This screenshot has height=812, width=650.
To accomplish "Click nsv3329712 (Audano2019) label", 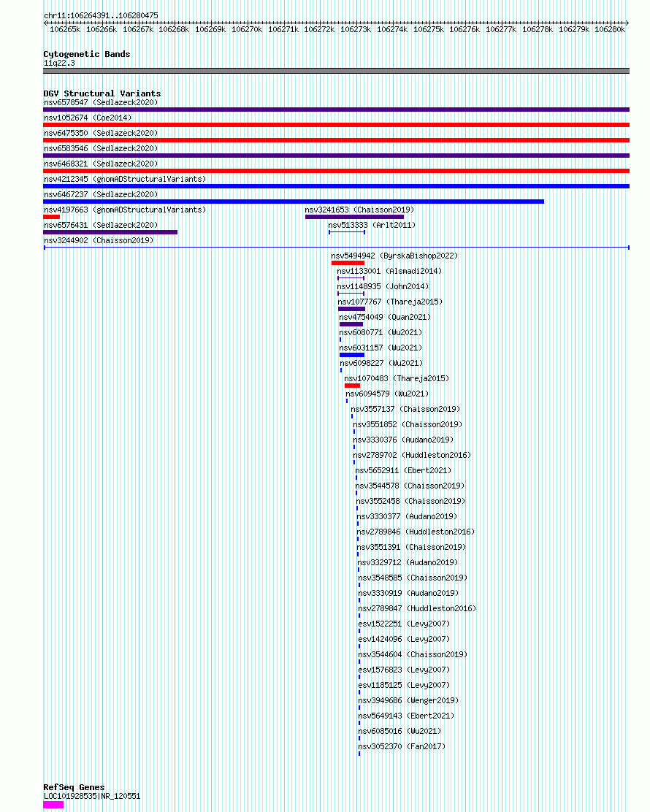I will [408, 562].
